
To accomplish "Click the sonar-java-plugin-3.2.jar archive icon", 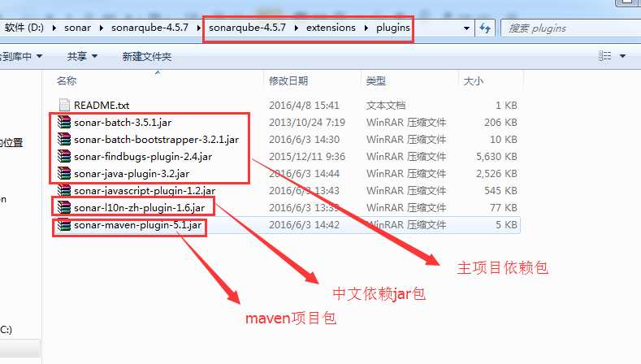I will (64, 173).
